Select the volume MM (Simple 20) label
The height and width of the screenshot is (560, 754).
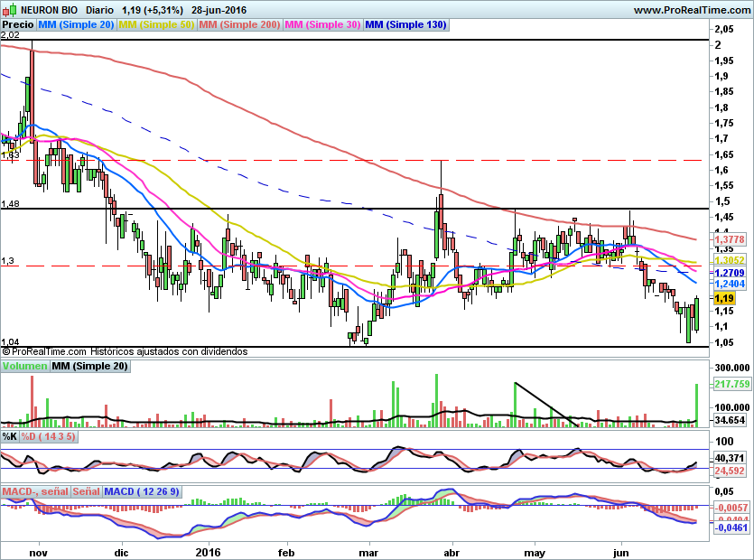89,367
